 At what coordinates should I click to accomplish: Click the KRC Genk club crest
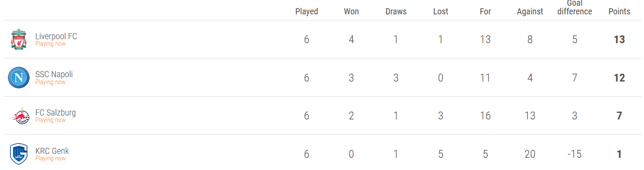(x=19, y=154)
